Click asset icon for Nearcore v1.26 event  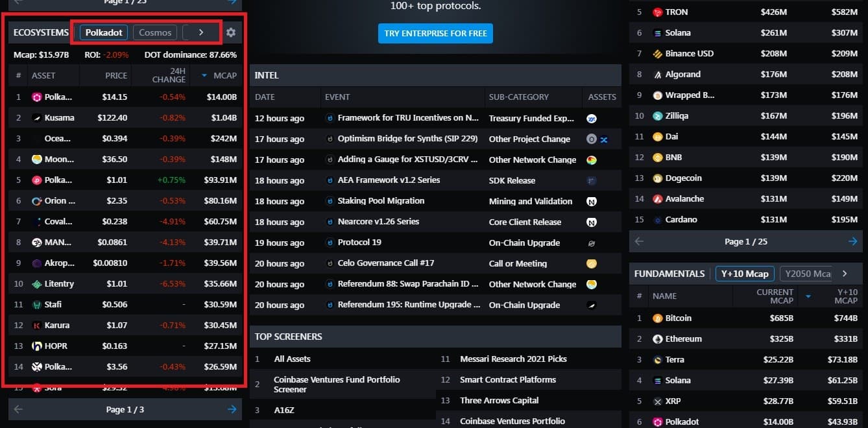(591, 222)
